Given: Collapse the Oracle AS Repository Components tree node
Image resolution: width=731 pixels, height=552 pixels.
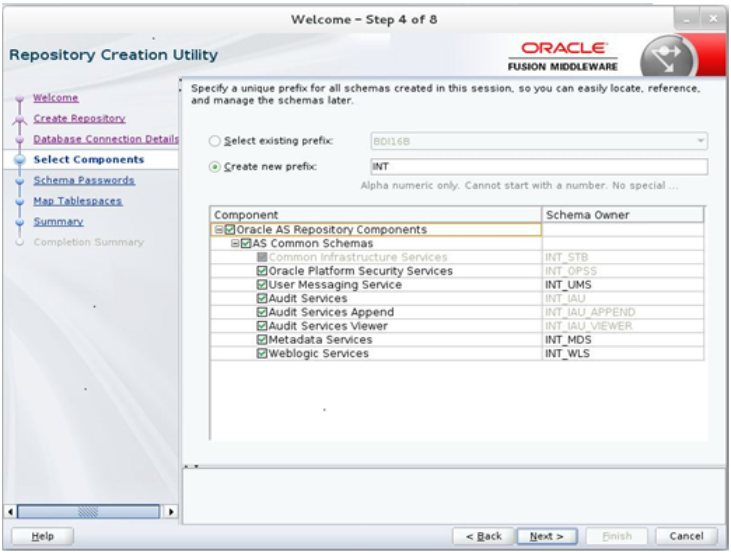Looking at the screenshot, I should click(218, 229).
